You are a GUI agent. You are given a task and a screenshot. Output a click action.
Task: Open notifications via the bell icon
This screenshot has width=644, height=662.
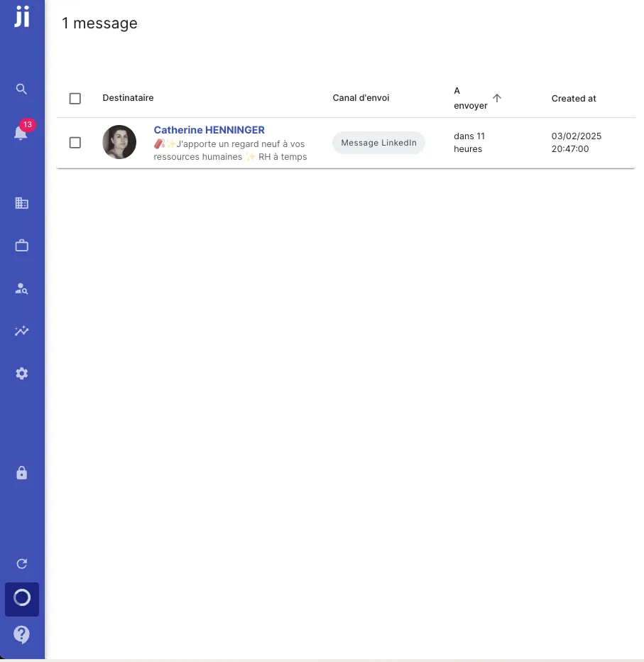21,132
